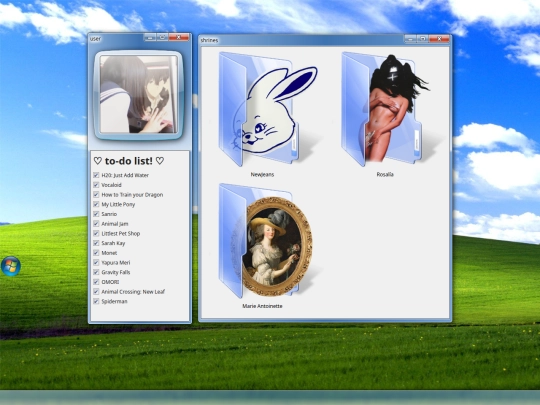Toggle the H20: Just Add Water checkbox
The height and width of the screenshot is (405, 540).
[96, 175]
